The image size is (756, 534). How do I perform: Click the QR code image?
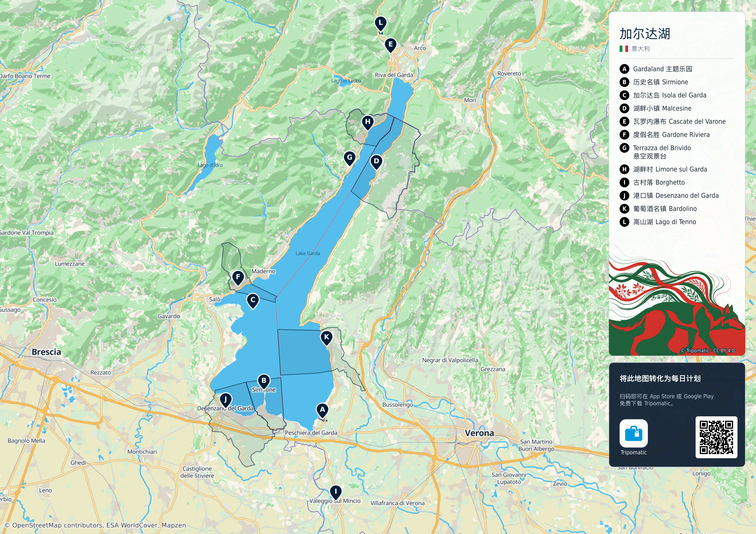716,437
